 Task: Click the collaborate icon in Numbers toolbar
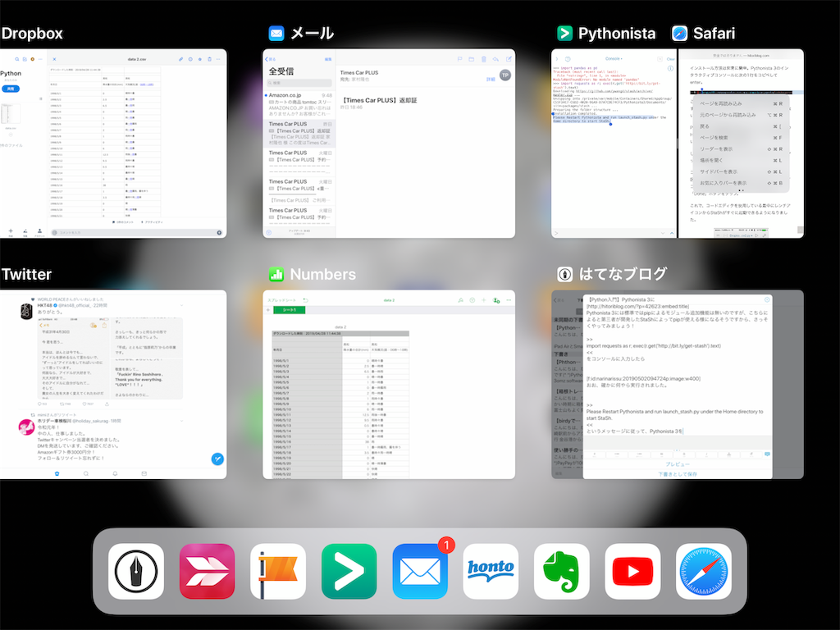496,300
